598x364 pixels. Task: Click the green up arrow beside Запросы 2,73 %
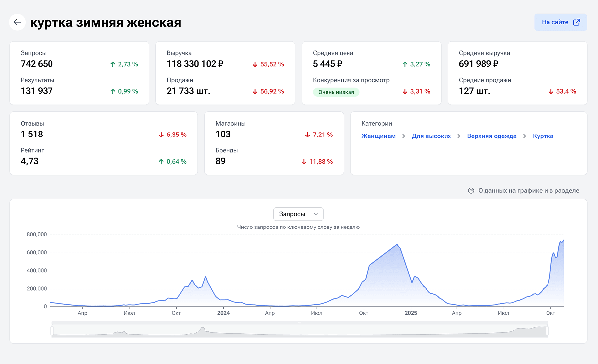click(113, 64)
